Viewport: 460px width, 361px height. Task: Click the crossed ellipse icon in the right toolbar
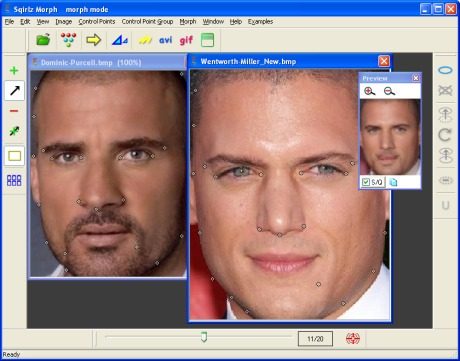pos(445,90)
